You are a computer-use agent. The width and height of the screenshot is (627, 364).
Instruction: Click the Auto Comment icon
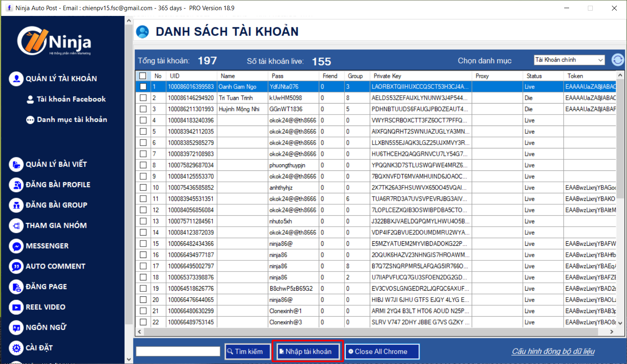click(16, 266)
